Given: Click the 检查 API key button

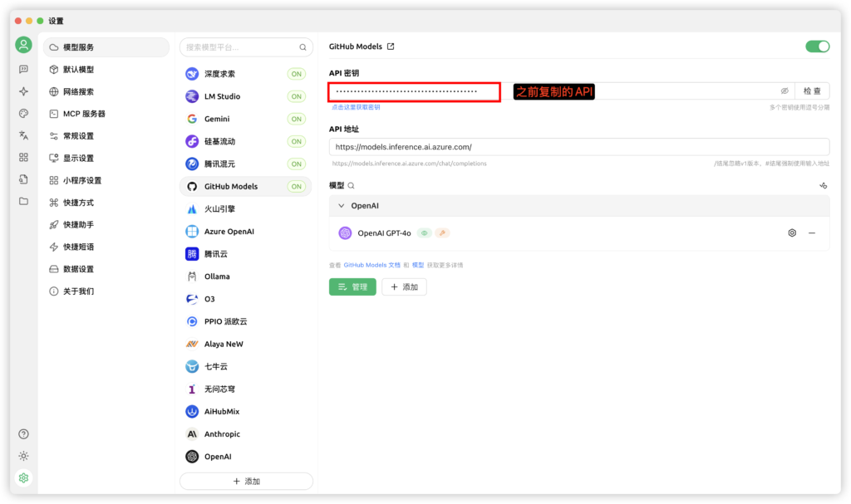Looking at the screenshot, I should click(x=812, y=91).
